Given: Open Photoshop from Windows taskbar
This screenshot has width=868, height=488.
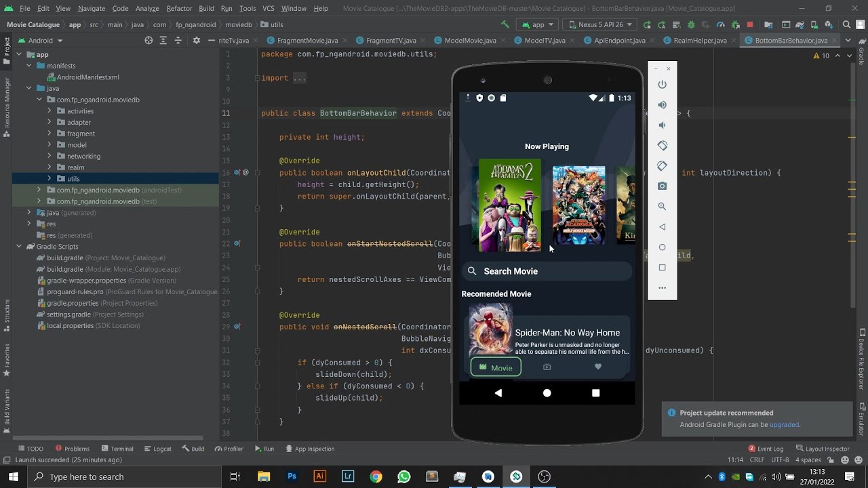Looking at the screenshot, I should tap(292, 476).
